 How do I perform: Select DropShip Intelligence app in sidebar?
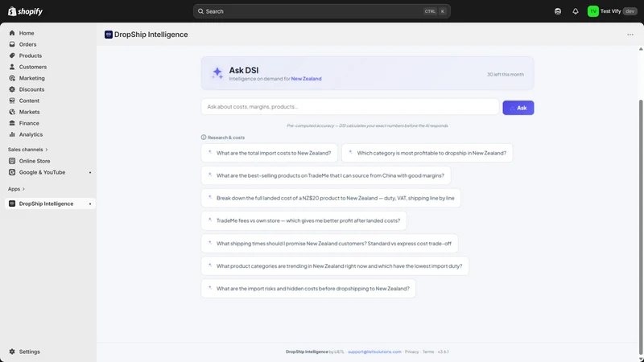point(50,204)
